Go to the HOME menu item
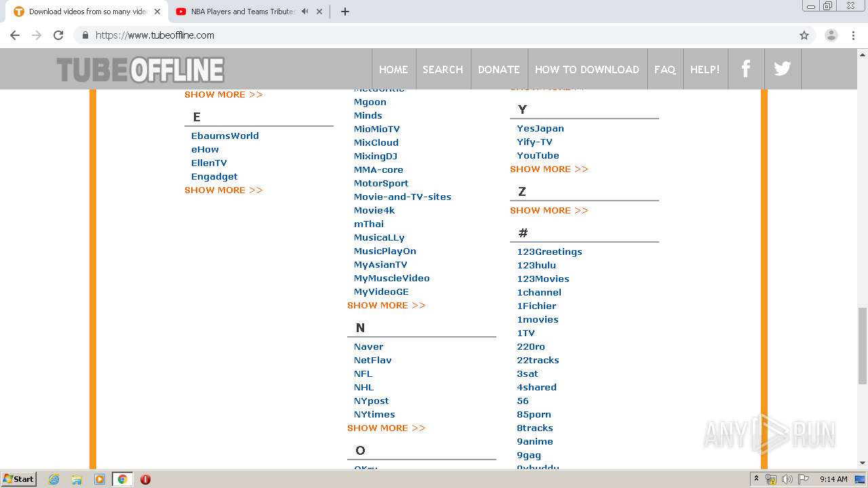The width and height of the screenshot is (868, 488). [393, 69]
